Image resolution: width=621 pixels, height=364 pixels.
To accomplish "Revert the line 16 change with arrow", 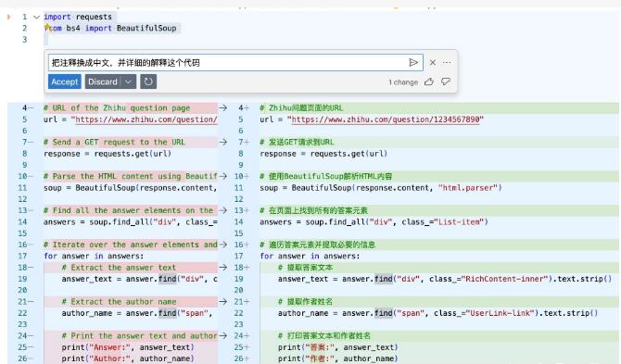I will coord(223,245).
